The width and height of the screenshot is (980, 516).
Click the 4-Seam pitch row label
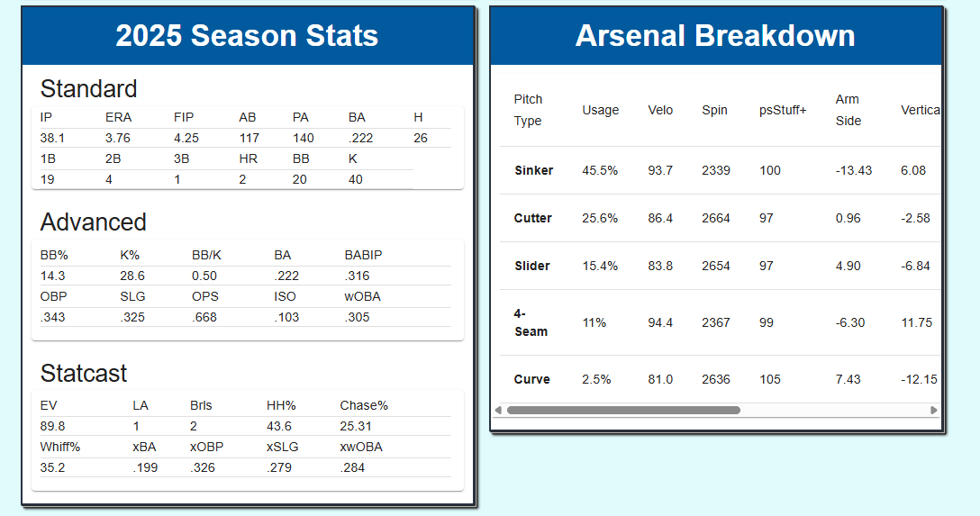pyautogui.click(x=531, y=322)
